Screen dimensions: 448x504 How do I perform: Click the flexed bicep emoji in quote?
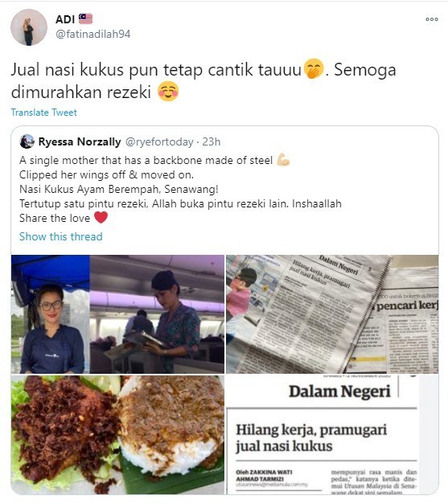(283, 160)
